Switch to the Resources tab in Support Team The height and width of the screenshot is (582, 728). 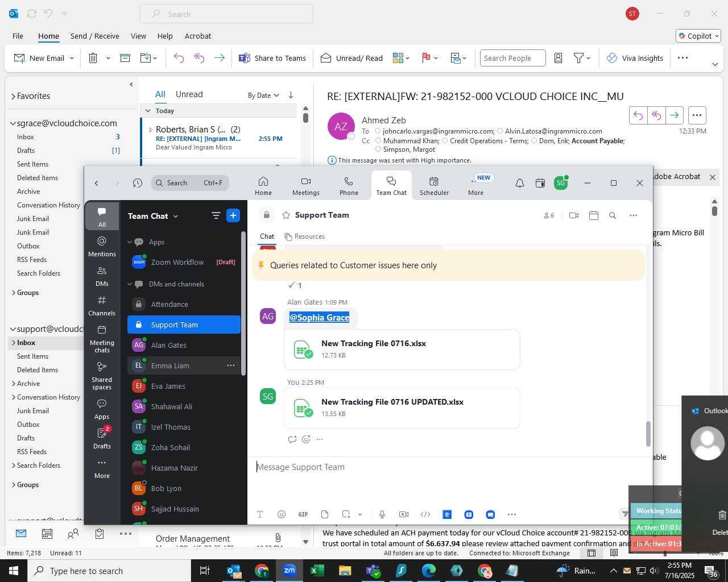305,236
